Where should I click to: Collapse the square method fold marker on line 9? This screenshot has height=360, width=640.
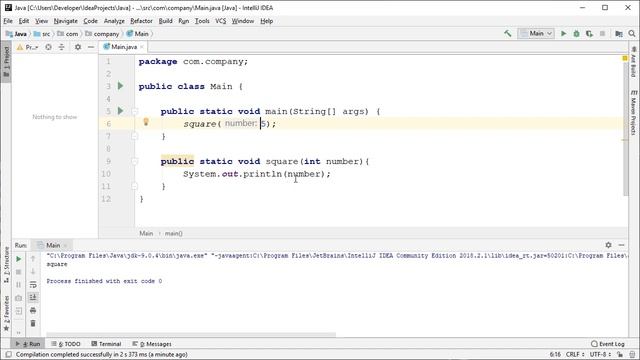[x=135, y=161]
